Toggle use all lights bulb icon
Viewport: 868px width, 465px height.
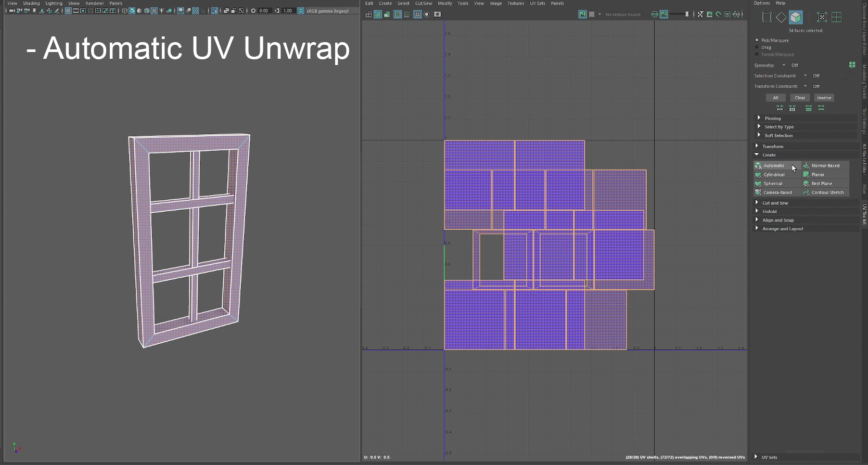[x=161, y=10]
